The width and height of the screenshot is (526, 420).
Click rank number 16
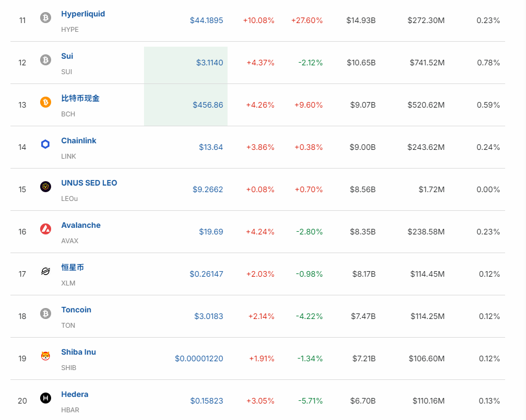pyautogui.click(x=22, y=232)
